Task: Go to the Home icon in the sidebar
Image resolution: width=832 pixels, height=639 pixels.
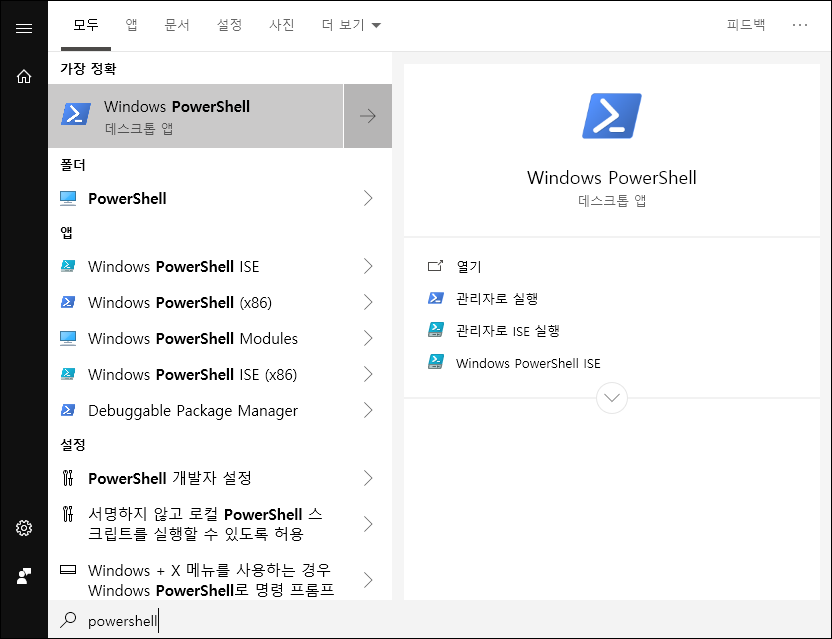Action: [x=24, y=76]
